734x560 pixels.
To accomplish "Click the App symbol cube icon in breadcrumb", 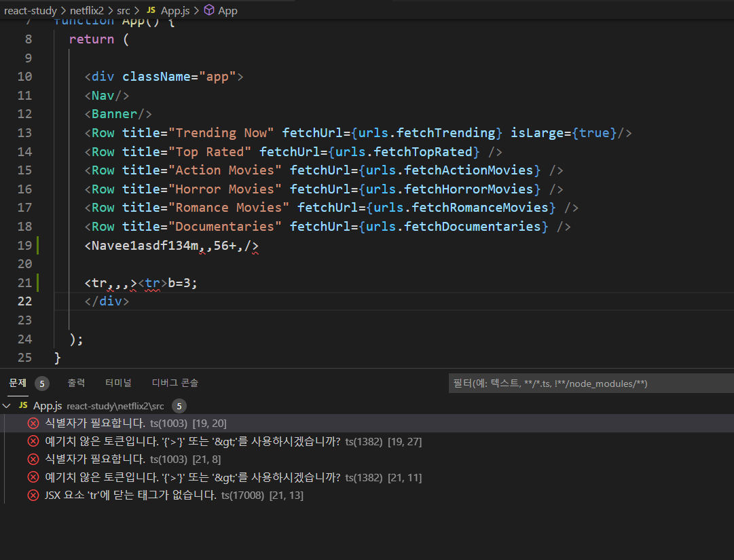I will pos(209,10).
